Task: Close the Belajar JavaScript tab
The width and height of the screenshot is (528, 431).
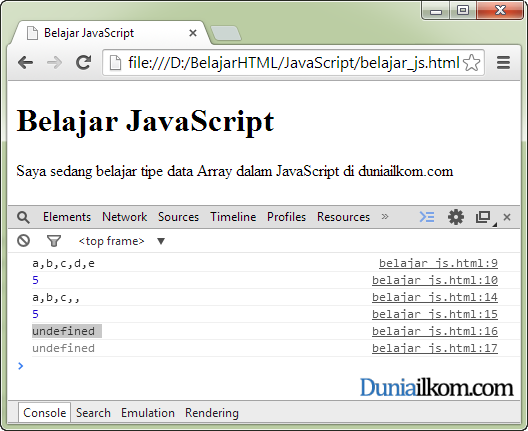Action: (193, 33)
